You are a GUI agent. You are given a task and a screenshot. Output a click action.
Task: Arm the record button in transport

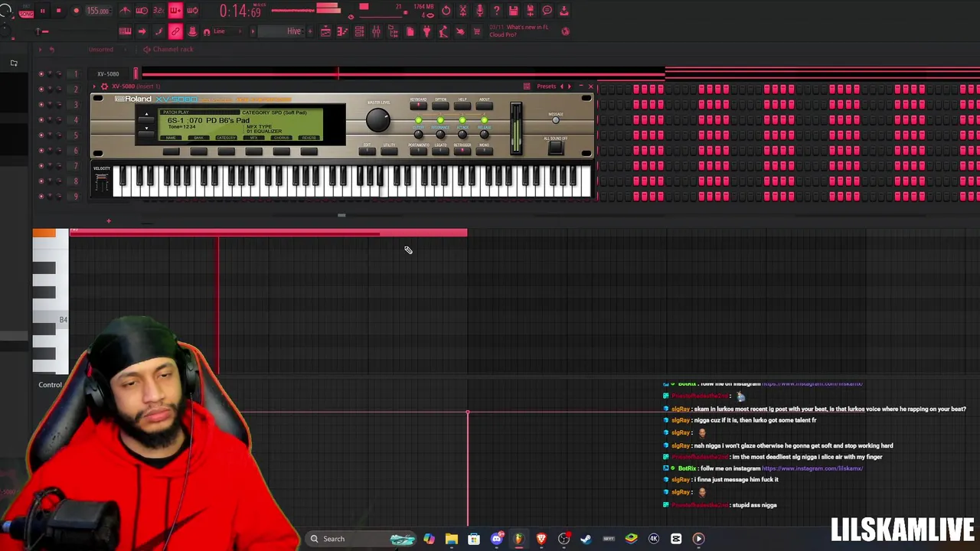[76, 11]
